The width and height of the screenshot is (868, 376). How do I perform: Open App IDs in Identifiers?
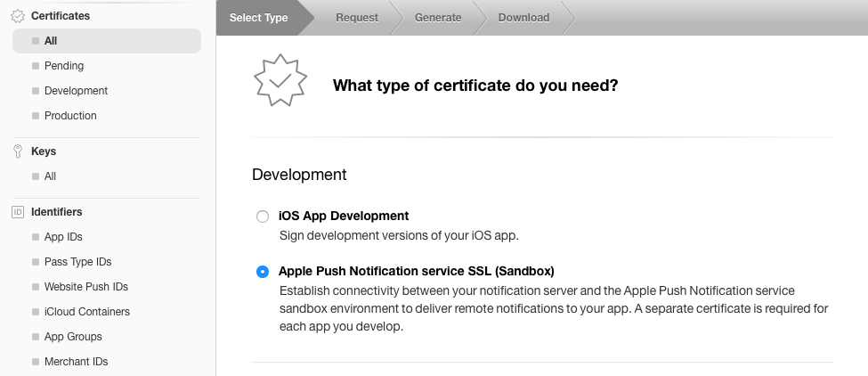pyautogui.click(x=63, y=237)
